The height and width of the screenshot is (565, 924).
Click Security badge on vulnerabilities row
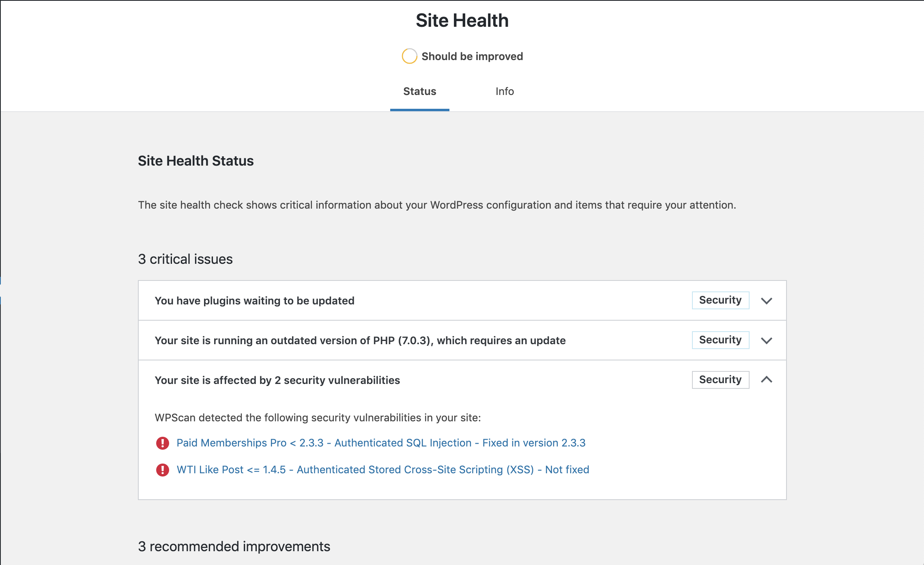tap(720, 380)
